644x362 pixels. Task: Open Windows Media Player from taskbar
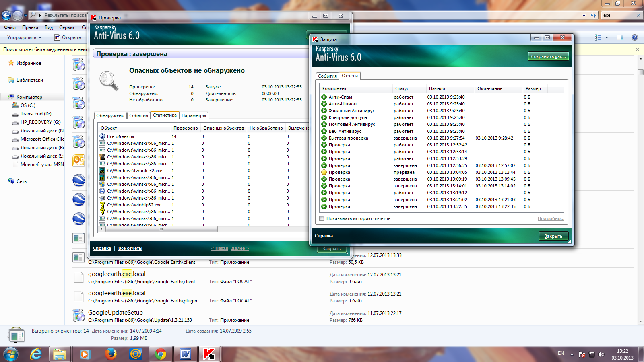tap(85, 354)
